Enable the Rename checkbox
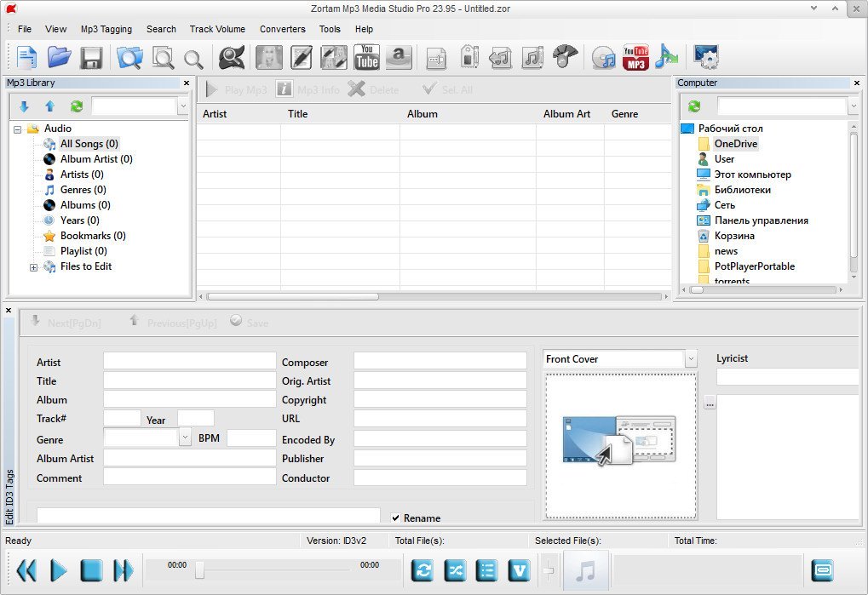 click(395, 518)
